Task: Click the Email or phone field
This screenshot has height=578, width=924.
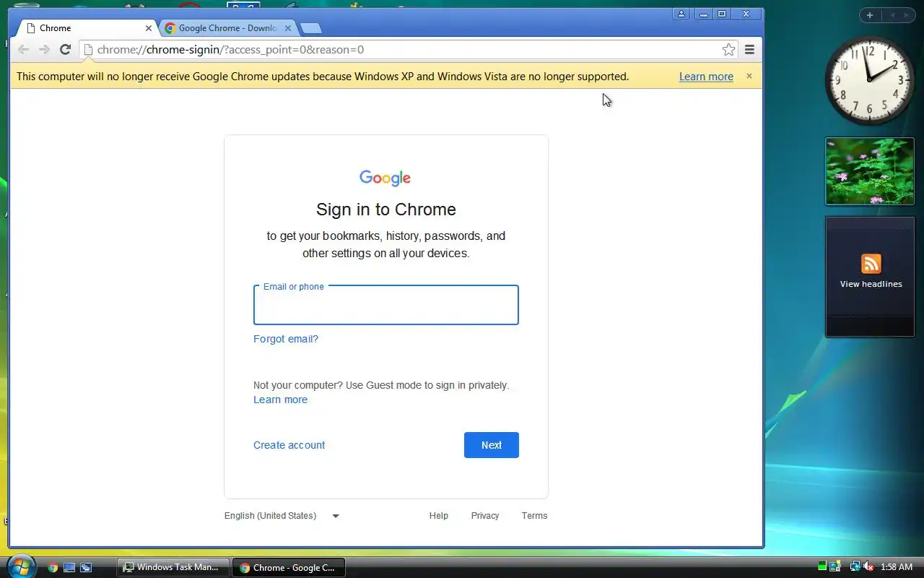Action: (x=386, y=305)
